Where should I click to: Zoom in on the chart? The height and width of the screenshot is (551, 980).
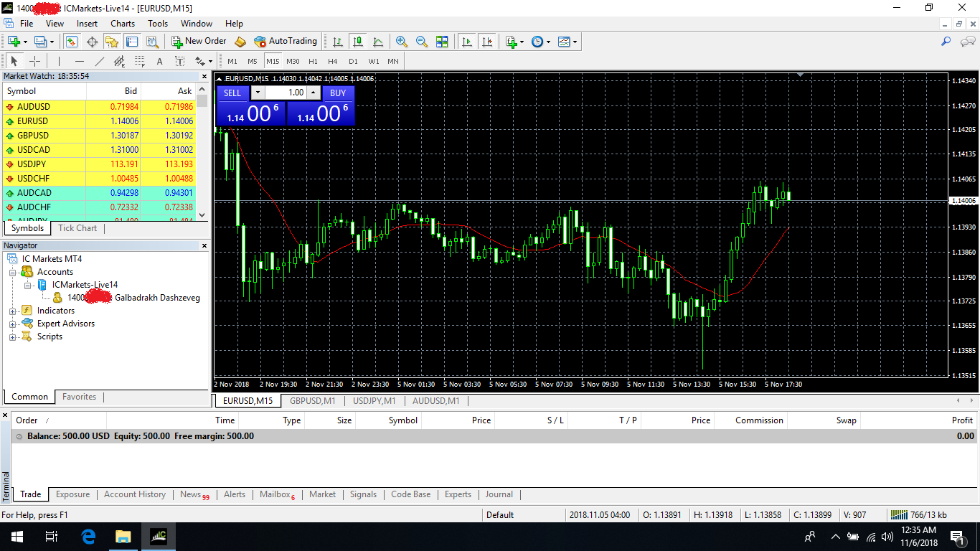point(402,42)
